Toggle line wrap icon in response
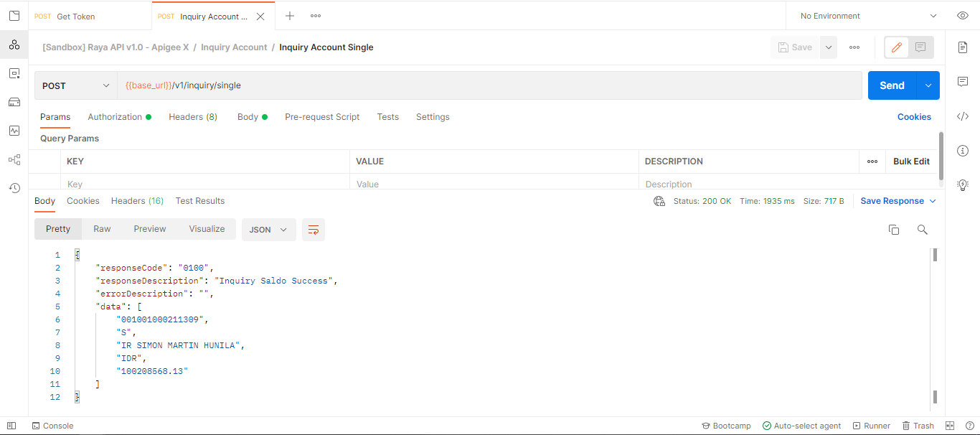 [314, 230]
